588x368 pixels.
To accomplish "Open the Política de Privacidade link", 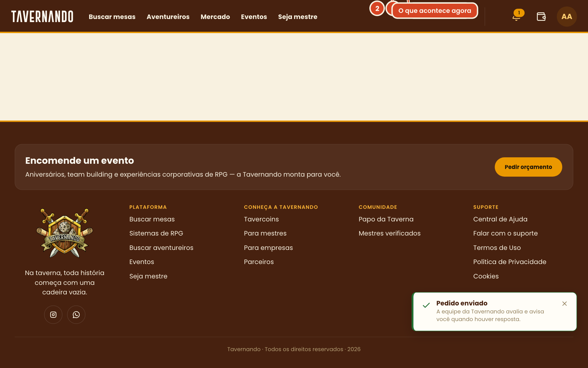I will click(x=510, y=262).
